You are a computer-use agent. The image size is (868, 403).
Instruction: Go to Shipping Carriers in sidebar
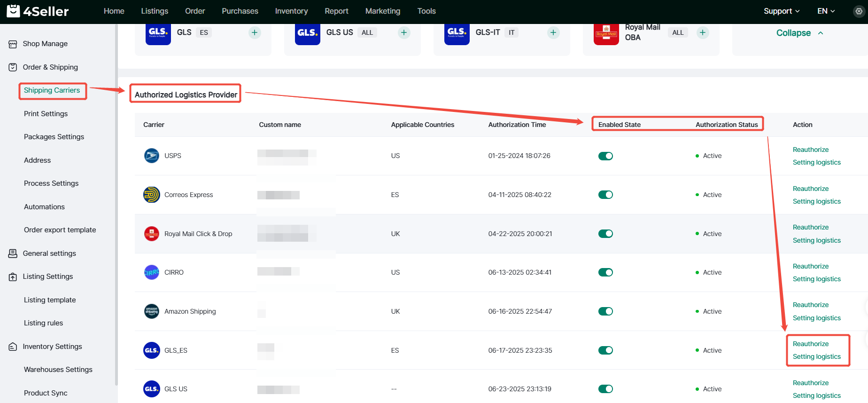[x=52, y=90]
